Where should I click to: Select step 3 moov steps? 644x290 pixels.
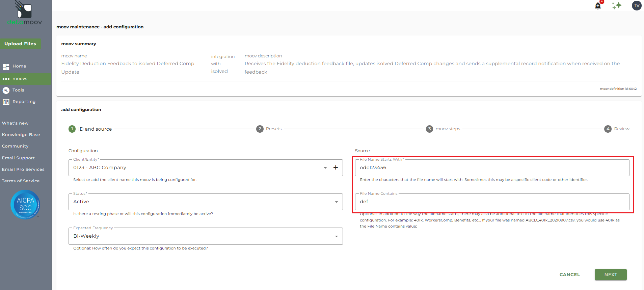pyautogui.click(x=443, y=129)
